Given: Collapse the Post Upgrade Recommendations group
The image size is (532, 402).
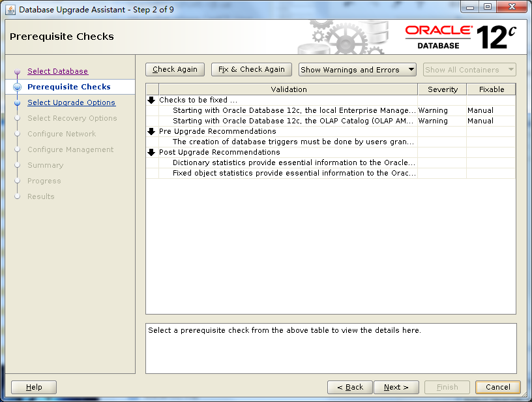Looking at the screenshot, I should coord(152,152).
